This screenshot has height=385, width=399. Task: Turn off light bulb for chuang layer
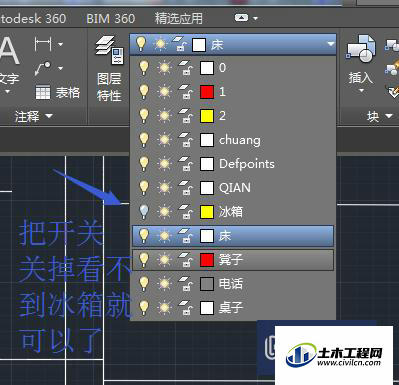pyautogui.click(x=144, y=140)
